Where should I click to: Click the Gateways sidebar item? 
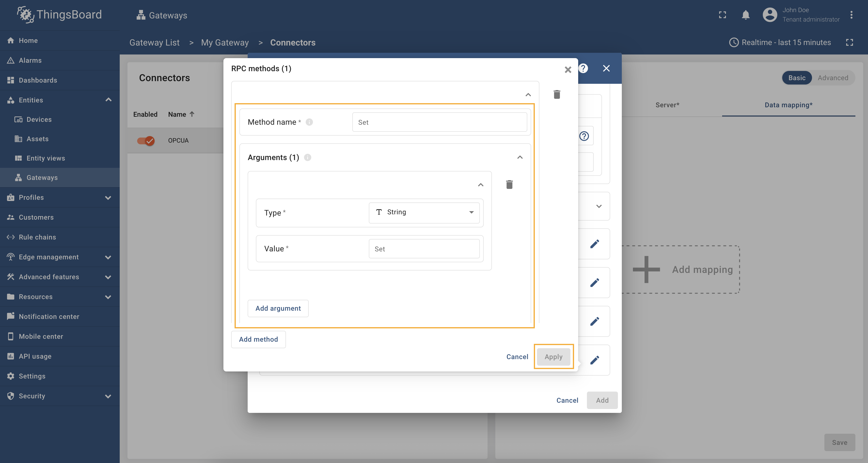tap(42, 177)
